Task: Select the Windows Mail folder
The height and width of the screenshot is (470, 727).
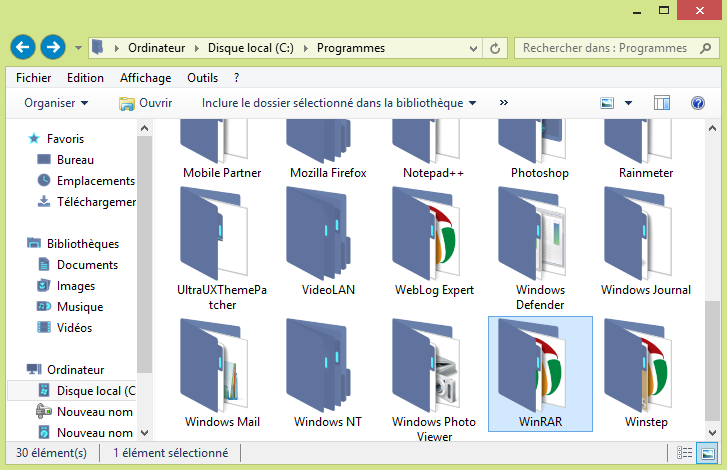Action: pos(222,374)
